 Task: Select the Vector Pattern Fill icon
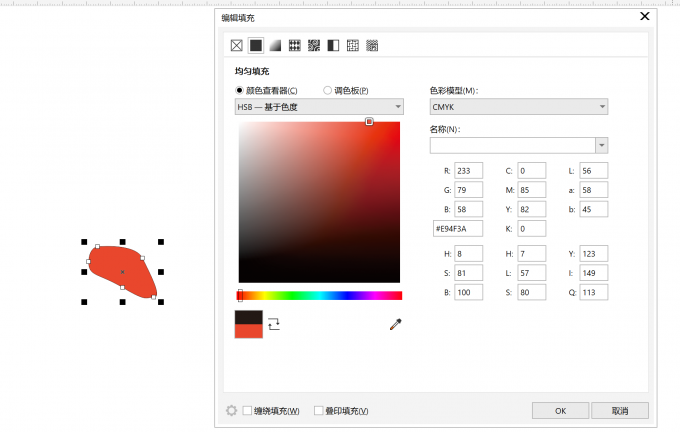tap(294, 46)
